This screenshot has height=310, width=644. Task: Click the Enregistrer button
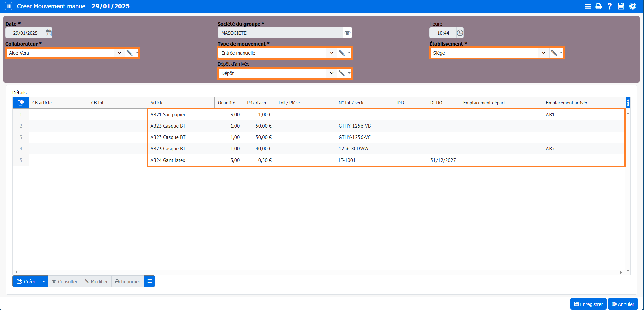pos(588,304)
